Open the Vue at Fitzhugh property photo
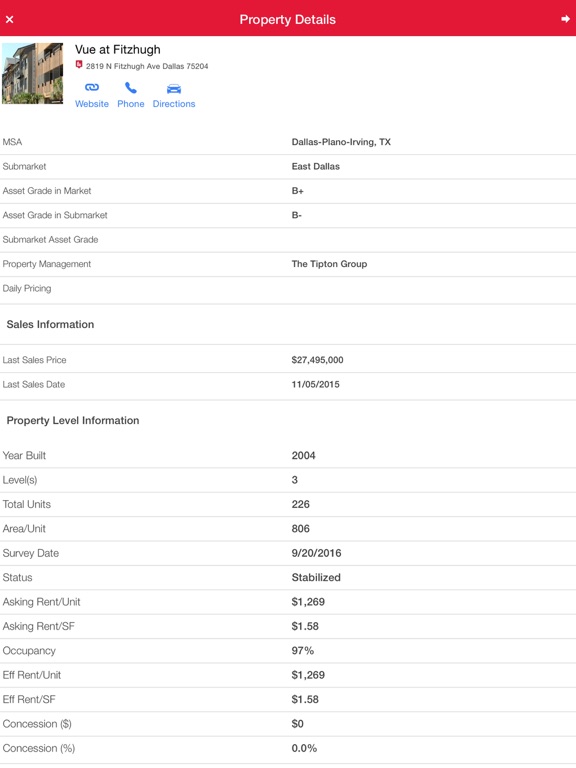The width and height of the screenshot is (576, 768). (32, 73)
